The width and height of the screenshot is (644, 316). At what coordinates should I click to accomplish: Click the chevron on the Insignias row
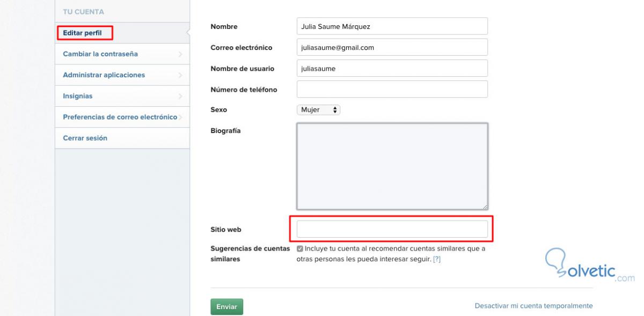click(x=180, y=96)
